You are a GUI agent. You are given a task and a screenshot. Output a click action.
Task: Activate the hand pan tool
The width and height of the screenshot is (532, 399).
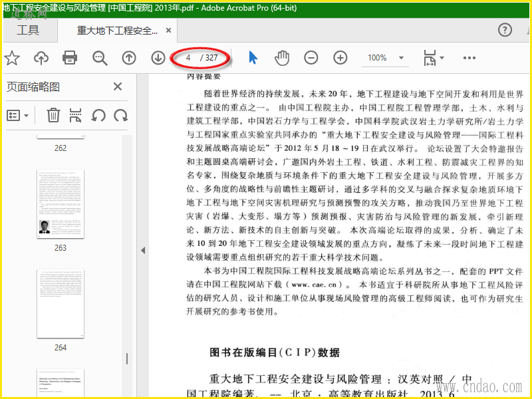click(x=282, y=58)
